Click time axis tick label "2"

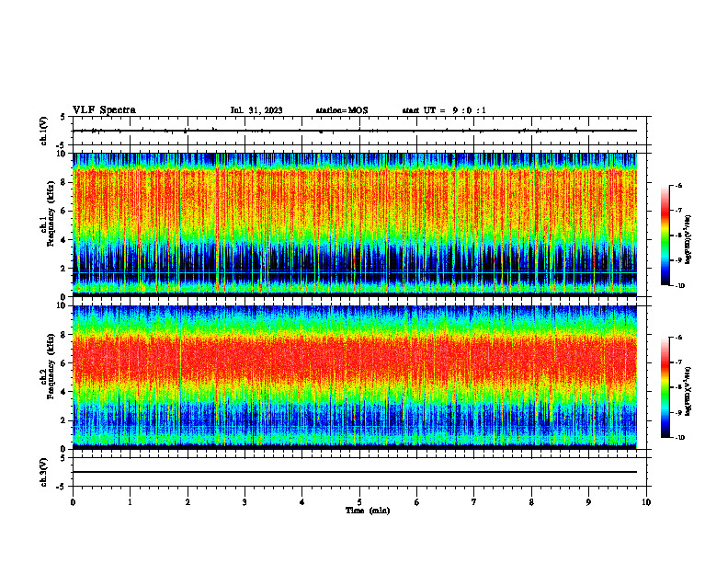(x=188, y=502)
